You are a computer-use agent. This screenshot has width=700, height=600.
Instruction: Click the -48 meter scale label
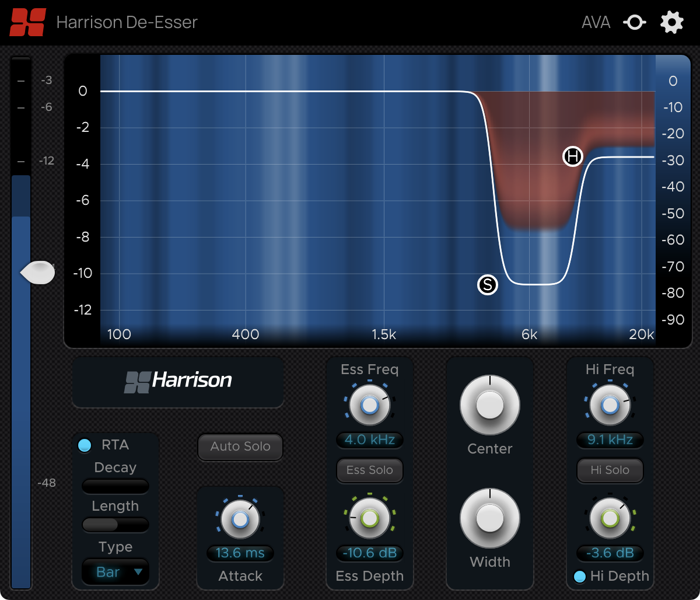tap(47, 483)
